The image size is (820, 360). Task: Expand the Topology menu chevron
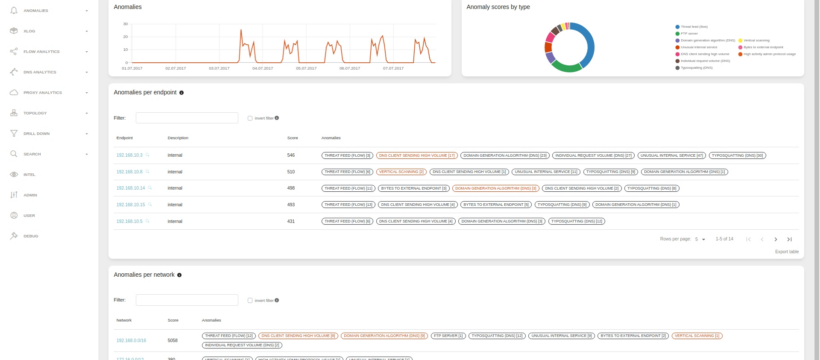[x=87, y=113]
